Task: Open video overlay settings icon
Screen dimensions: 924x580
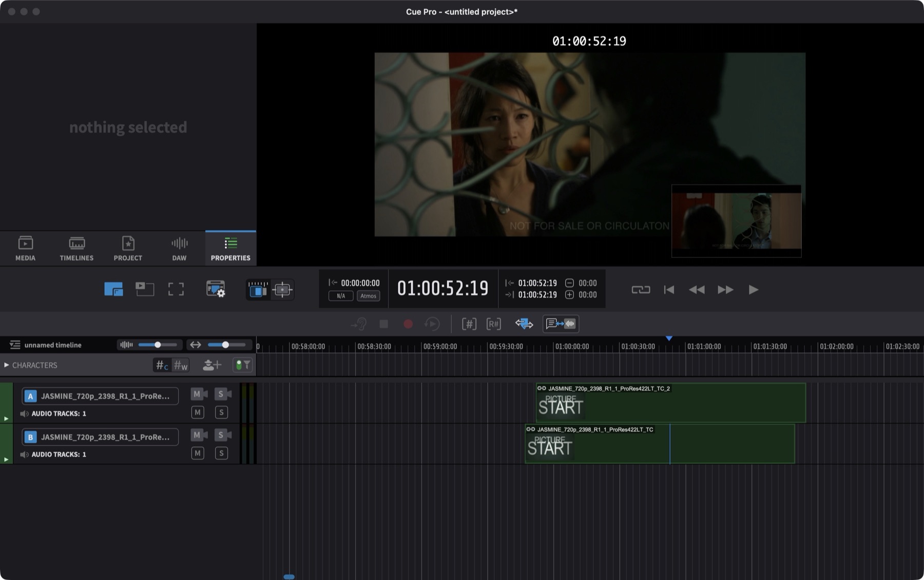Action: point(216,289)
